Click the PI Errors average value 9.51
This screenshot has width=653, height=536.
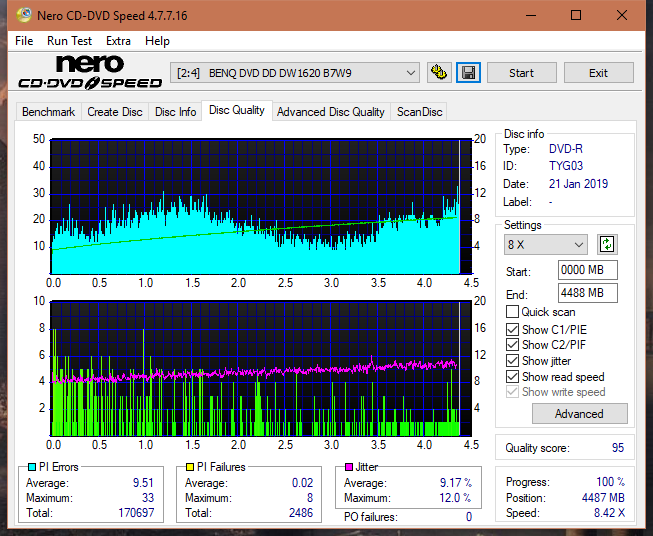[x=143, y=482]
